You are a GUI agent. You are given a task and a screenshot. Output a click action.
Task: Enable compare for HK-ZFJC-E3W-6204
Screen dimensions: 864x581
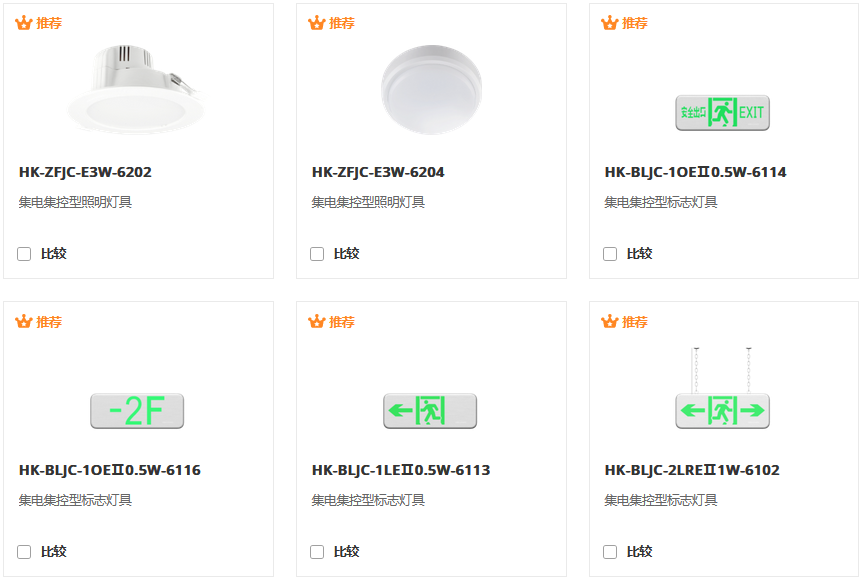click(x=317, y=253)
